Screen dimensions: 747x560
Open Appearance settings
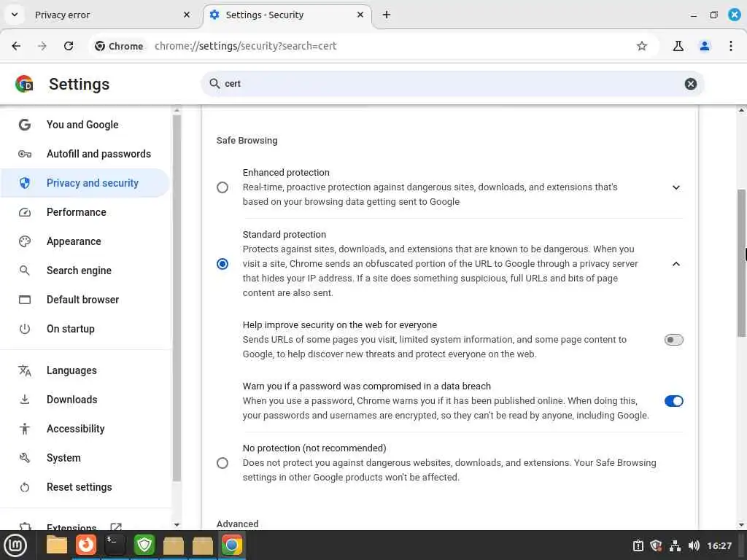tap(85, 241)
